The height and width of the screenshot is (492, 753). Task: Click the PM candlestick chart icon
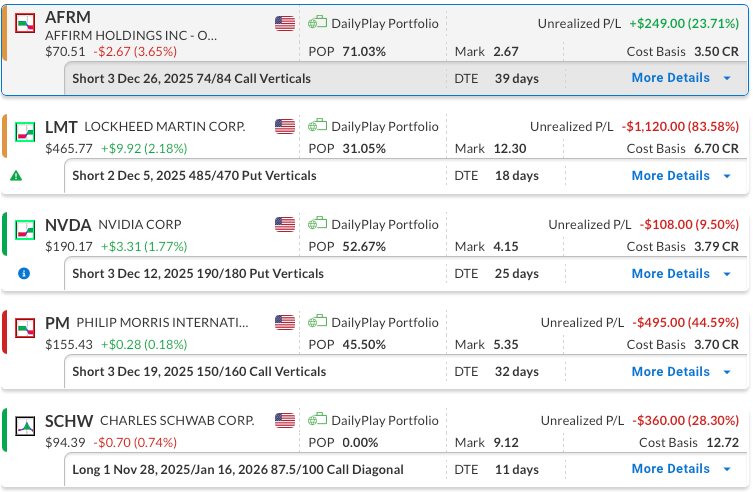click(27, 323)
